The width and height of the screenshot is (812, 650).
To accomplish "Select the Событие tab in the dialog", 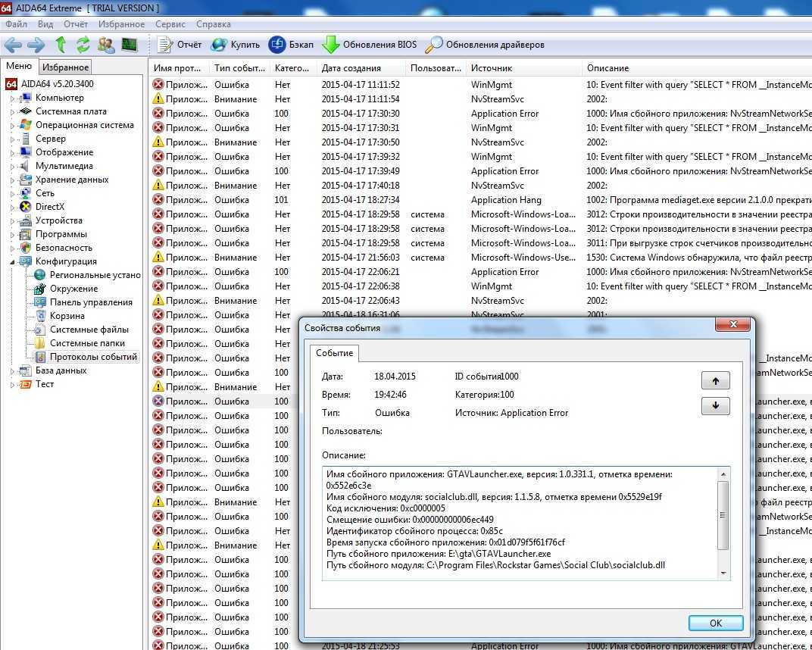I will point(335,353).
